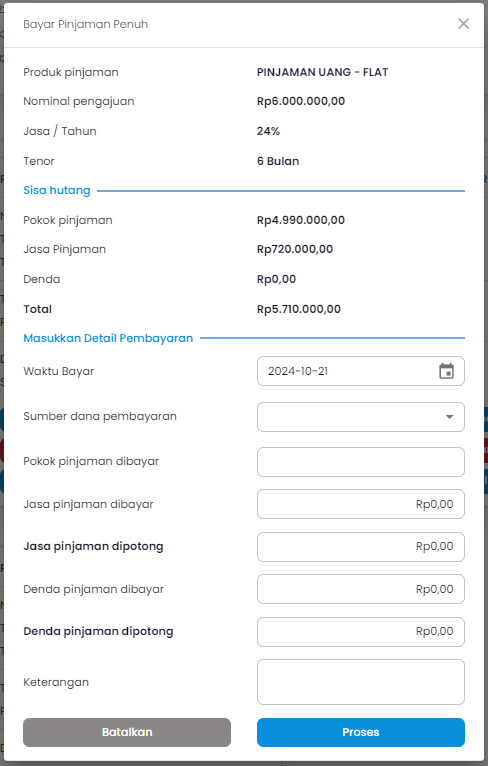This screenshot has width=488, height=766.
Task: Select the Rp4.990.000,00 pokok pinjaman value
Action: [301, 220]
